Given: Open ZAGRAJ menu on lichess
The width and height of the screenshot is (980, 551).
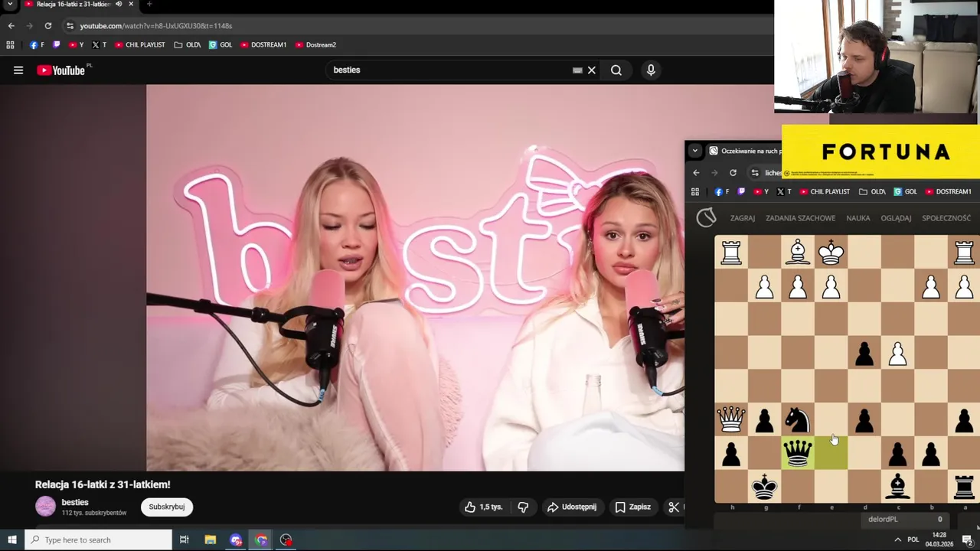Looking at the screenshot, I should click(743, 218).
